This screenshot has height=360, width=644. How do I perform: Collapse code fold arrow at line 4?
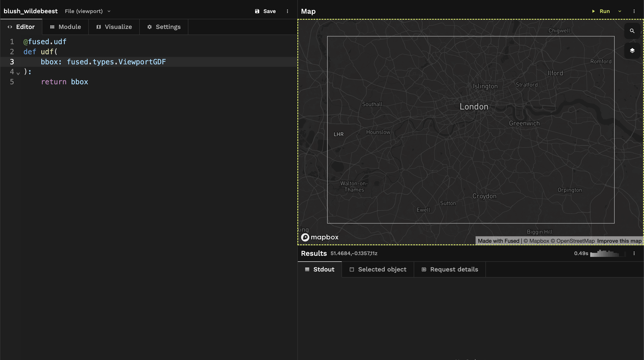(18, 73)
